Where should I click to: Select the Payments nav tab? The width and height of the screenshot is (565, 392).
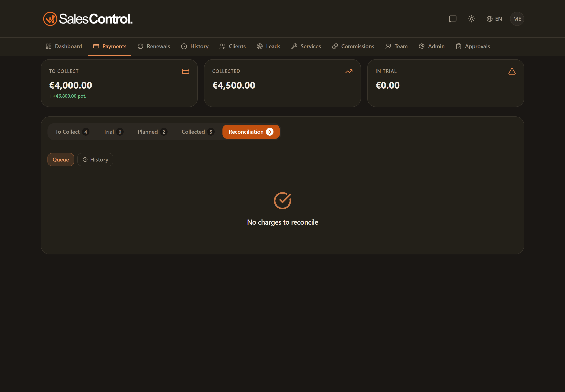pyautogui.click(x=110, y=46)
